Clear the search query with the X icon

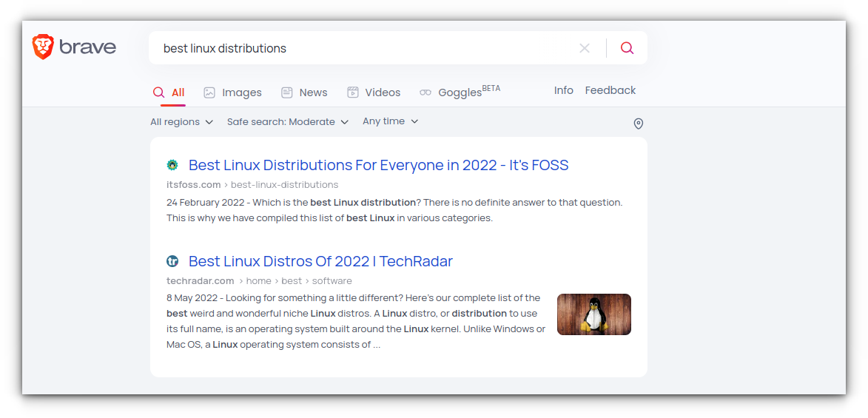[584, 48]
